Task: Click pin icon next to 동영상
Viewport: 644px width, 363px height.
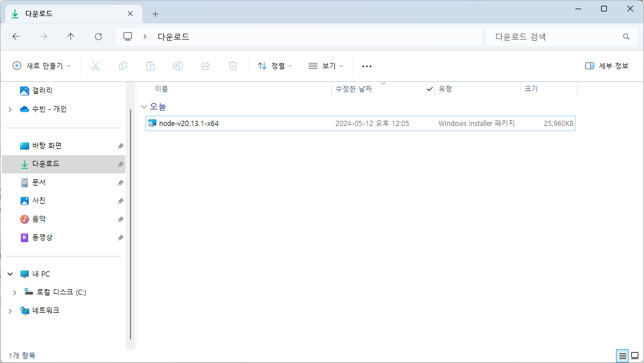Action: [x=120, y=238]
